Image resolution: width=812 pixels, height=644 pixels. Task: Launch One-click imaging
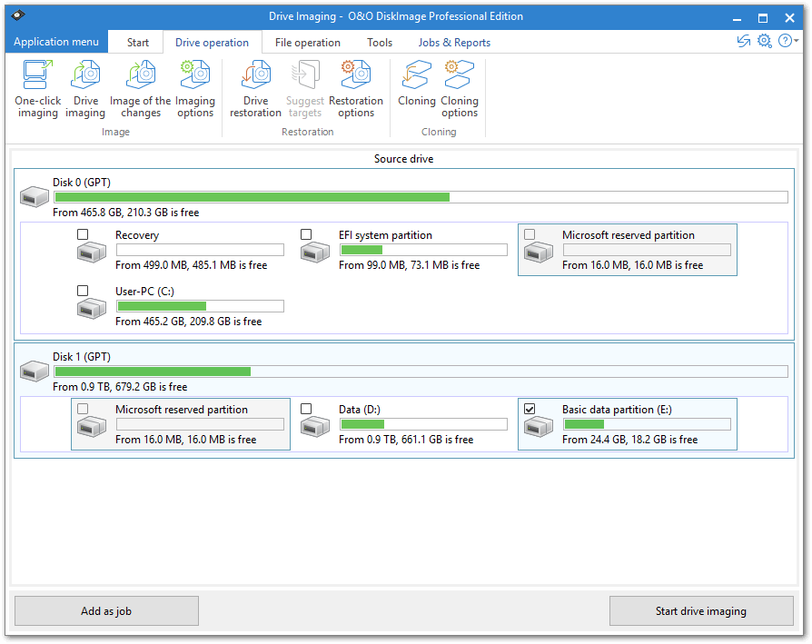(x=38, y=88)
